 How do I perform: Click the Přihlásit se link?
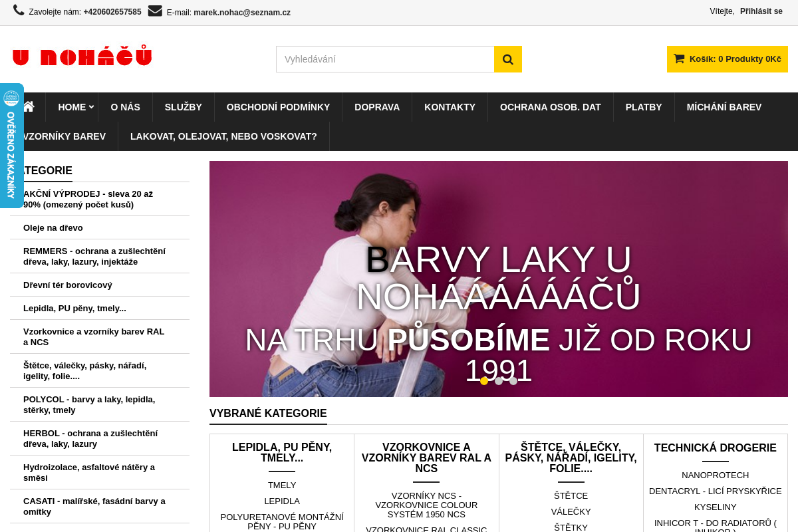pos(761,11)
